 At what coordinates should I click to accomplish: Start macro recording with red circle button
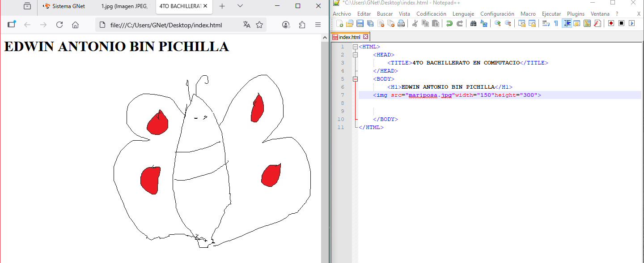[611, 23]
